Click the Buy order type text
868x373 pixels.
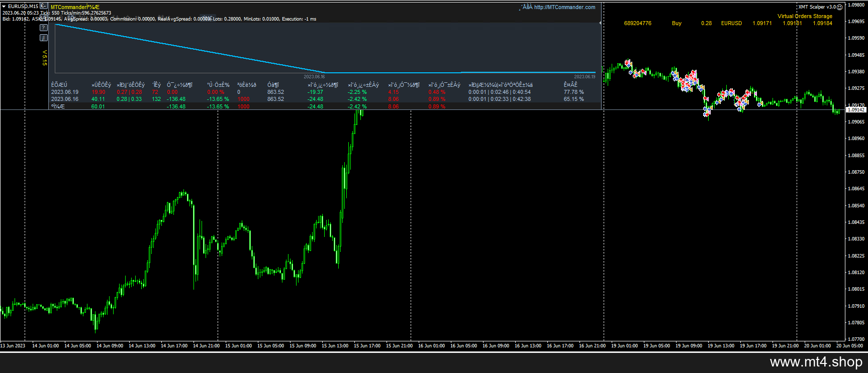(677, 23)
